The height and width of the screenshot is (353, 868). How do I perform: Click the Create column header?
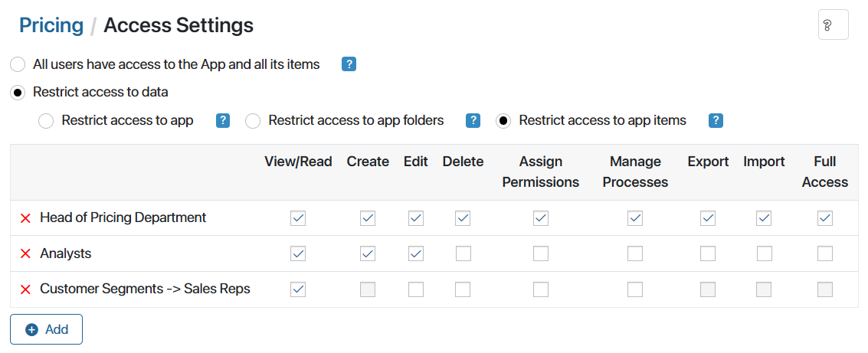(x=368, y=162)
